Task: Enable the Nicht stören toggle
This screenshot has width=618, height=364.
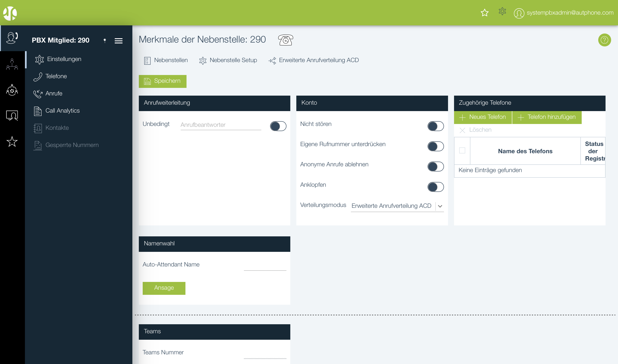Action: coord(435,126)
